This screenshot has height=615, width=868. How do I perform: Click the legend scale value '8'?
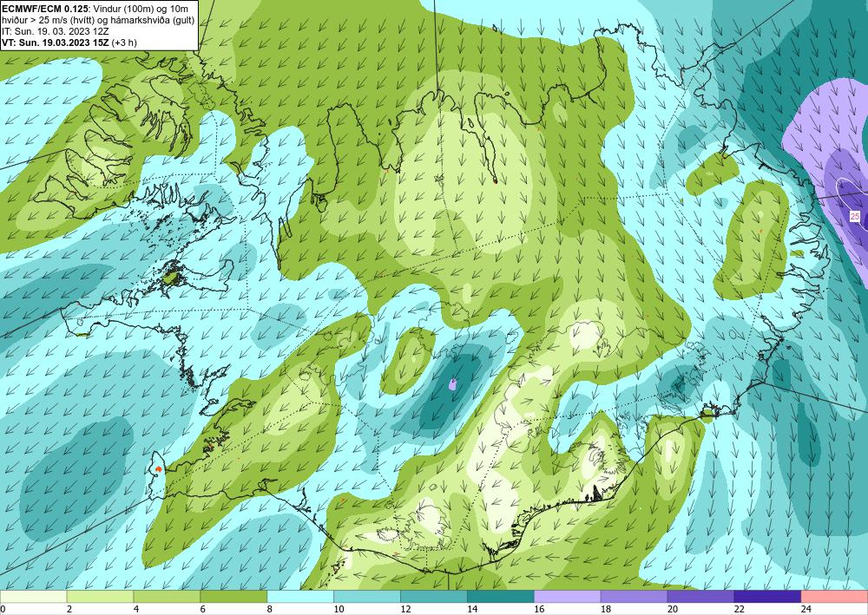(x=270, y=610)
